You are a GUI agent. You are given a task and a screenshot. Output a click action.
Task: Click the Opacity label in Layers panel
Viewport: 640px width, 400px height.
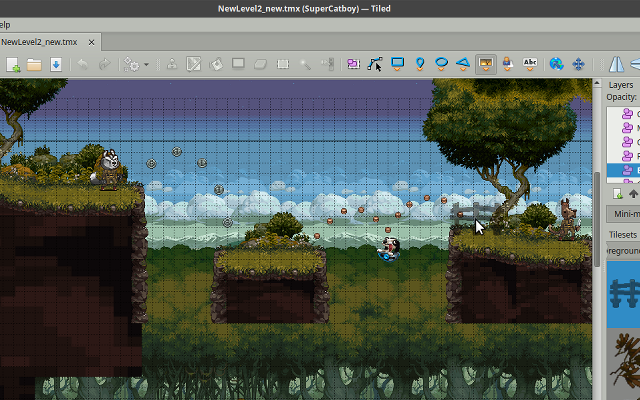[x=621, y=97]
